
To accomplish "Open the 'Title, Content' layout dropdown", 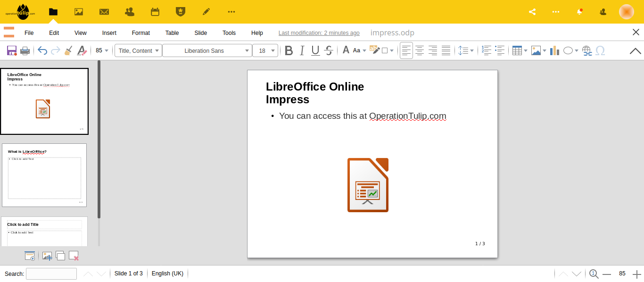I will point(138,50).
